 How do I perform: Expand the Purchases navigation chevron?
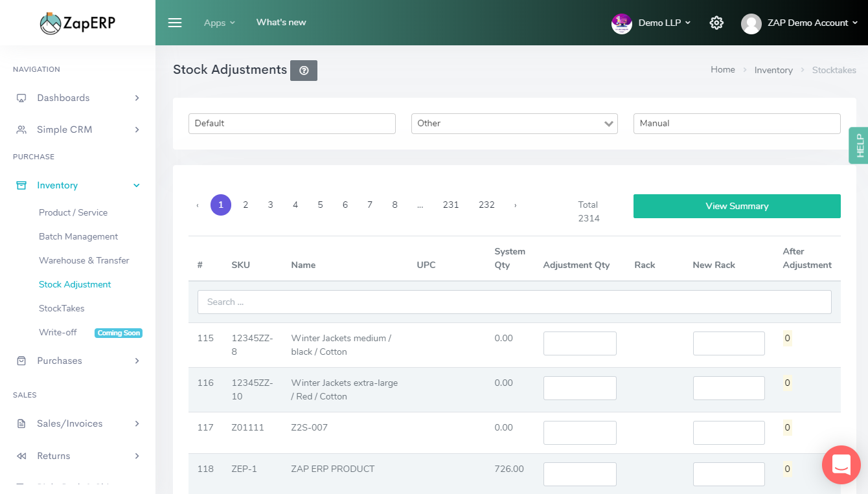tap(137, 361)
